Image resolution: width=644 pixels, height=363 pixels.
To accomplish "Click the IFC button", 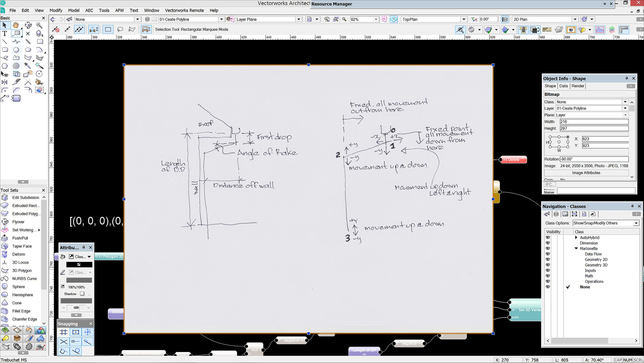I will point(549,184).
